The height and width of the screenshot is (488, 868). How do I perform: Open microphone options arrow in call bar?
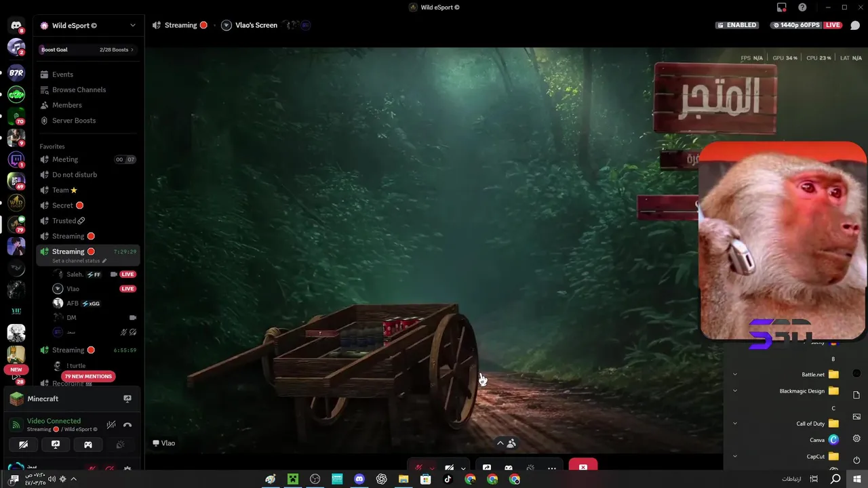pyautogui.click(x=432, y=468)
